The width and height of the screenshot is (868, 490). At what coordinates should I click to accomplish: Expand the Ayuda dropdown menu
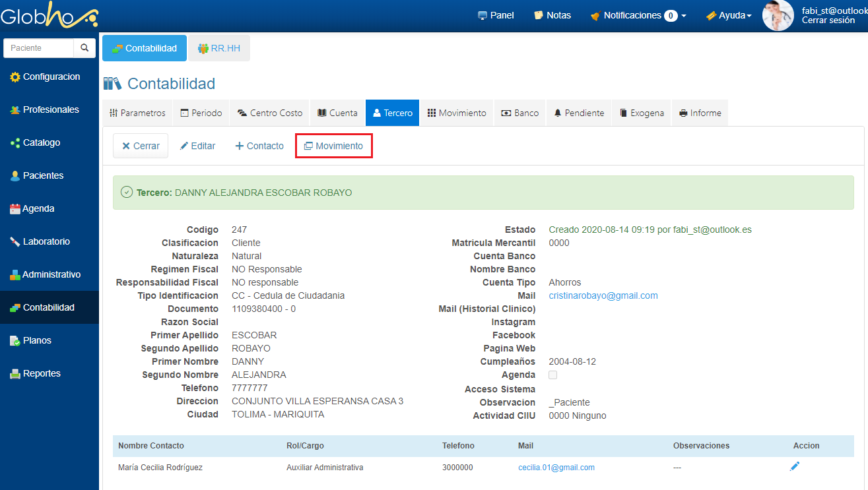click(x=729, y=15)
